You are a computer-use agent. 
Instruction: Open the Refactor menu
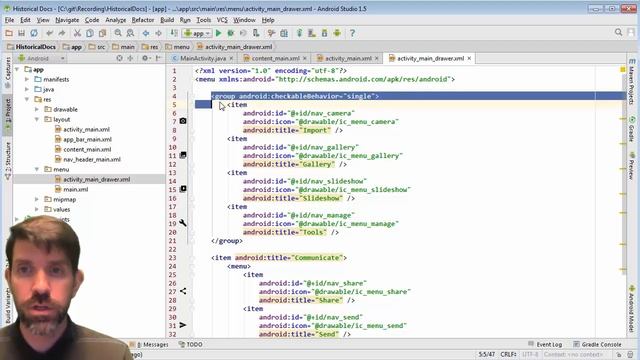pyautogui.click(x=143, y=20)
